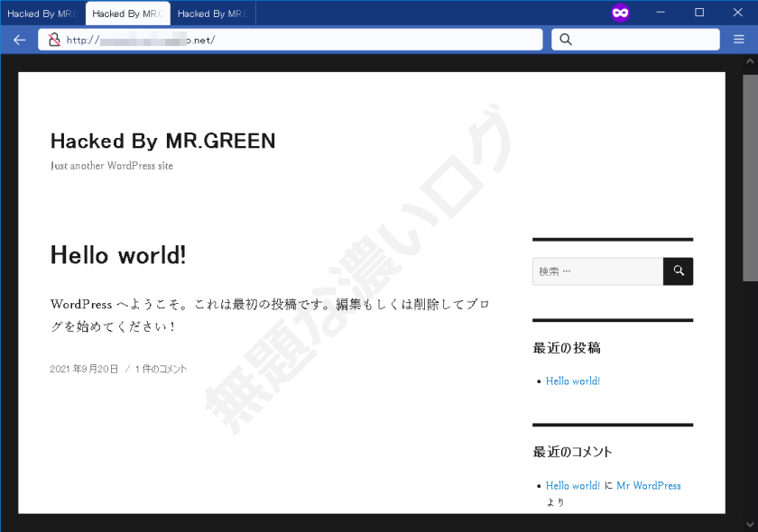Switch to the third Hacked By MR tab
This screenshot has height=532, width=758.
click(x=213, y=14)
